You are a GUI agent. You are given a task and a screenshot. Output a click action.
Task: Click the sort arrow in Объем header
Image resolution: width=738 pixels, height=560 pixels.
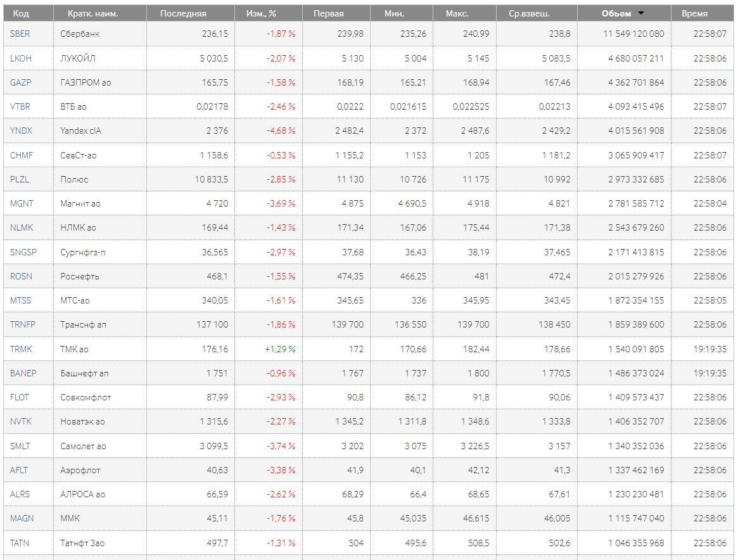click(x=641, y=13)
